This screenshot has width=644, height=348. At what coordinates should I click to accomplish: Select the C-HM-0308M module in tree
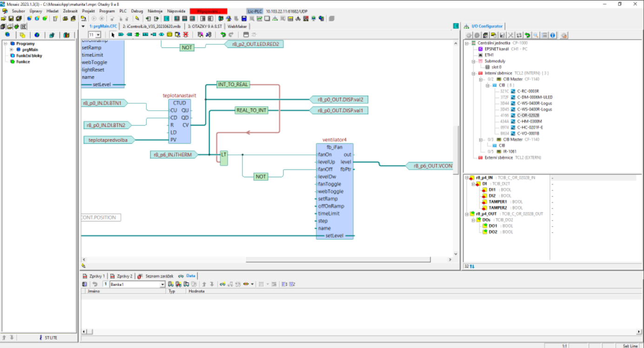(529, 121)
